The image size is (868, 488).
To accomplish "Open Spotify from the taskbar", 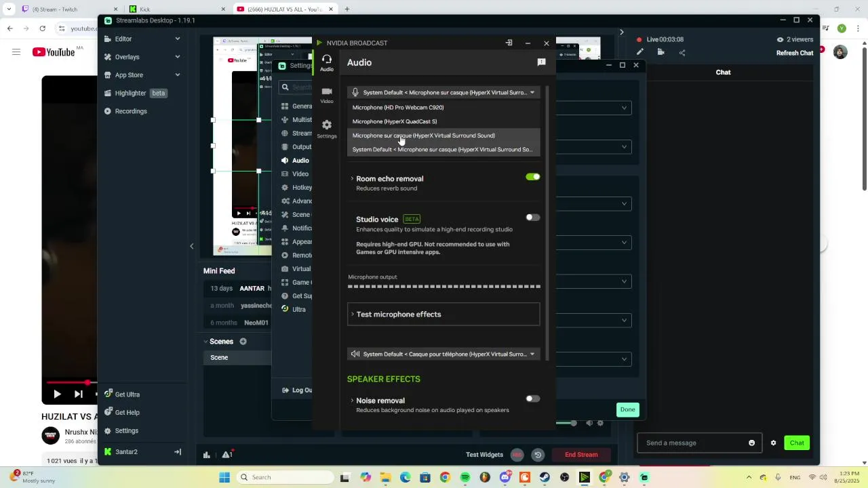I will (x=465, y=478).
